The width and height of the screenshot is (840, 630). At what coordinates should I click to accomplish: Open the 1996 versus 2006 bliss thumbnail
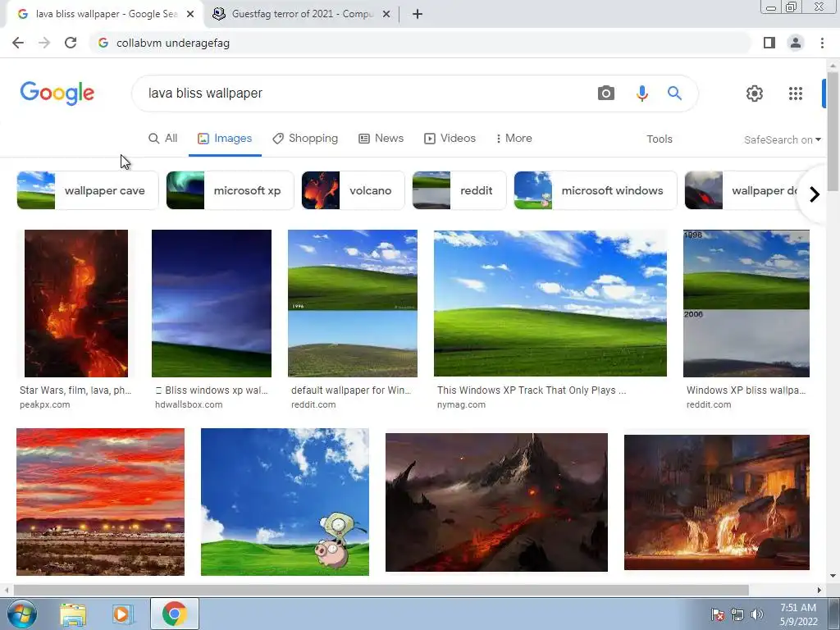746,304
